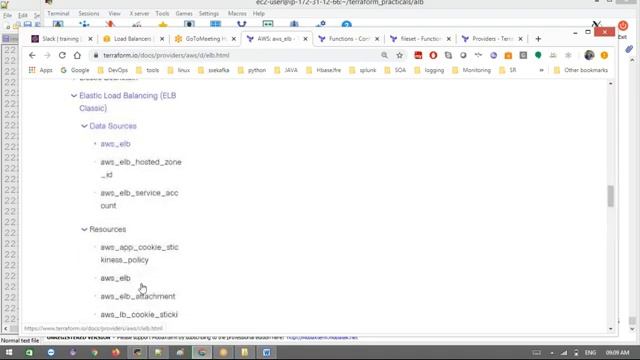Open the aws_elb_hosted_zone_id doc link
Screen dimensions: 640x360
[141, 168]
